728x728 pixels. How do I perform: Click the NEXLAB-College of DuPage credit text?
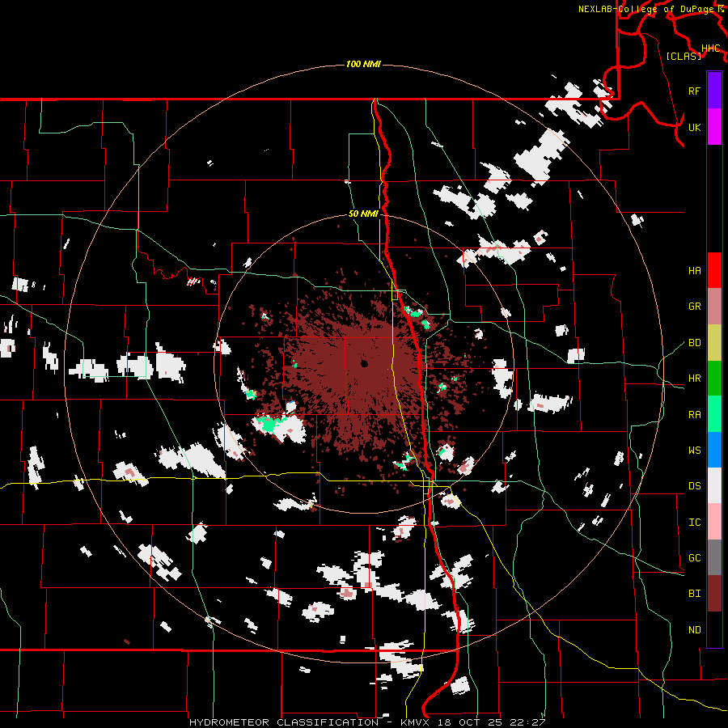coord(645,9)
